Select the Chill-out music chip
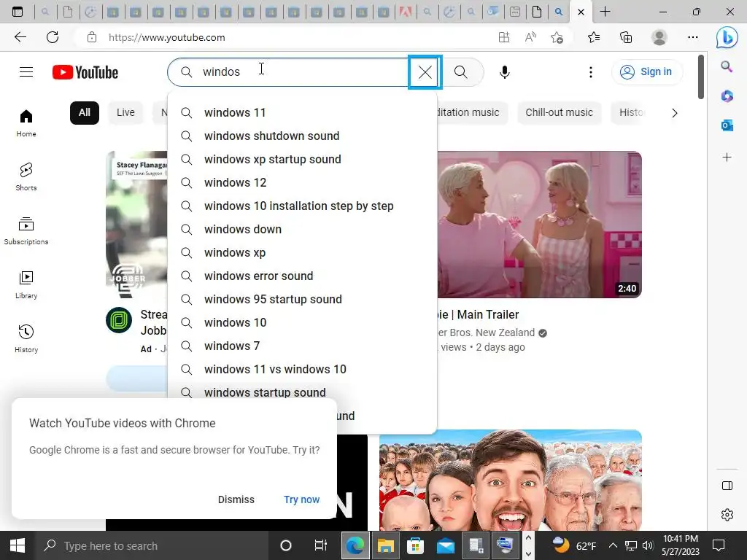Screen dimensions: 747x560 pos(560,113)
